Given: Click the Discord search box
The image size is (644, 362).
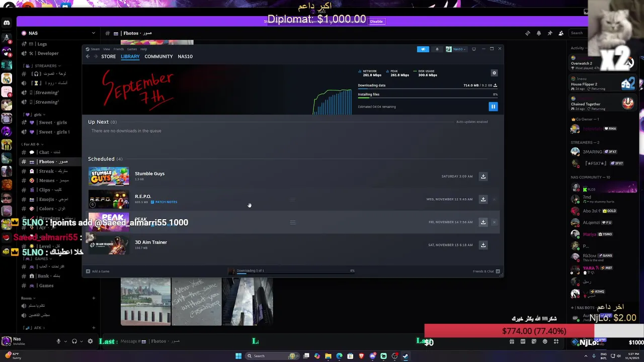Looking at the screenshot, I should point(578,33).
